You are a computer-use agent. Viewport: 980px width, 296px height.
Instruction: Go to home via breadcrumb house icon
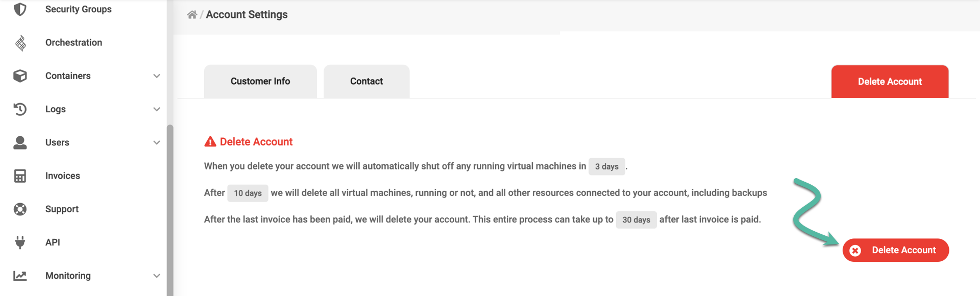(192, 15)
